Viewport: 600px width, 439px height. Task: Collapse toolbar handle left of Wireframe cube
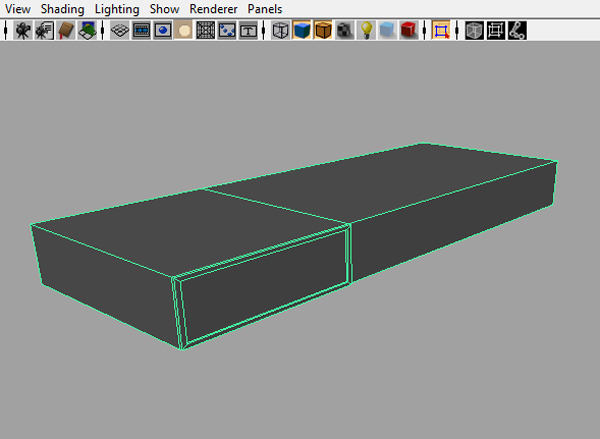264,30
